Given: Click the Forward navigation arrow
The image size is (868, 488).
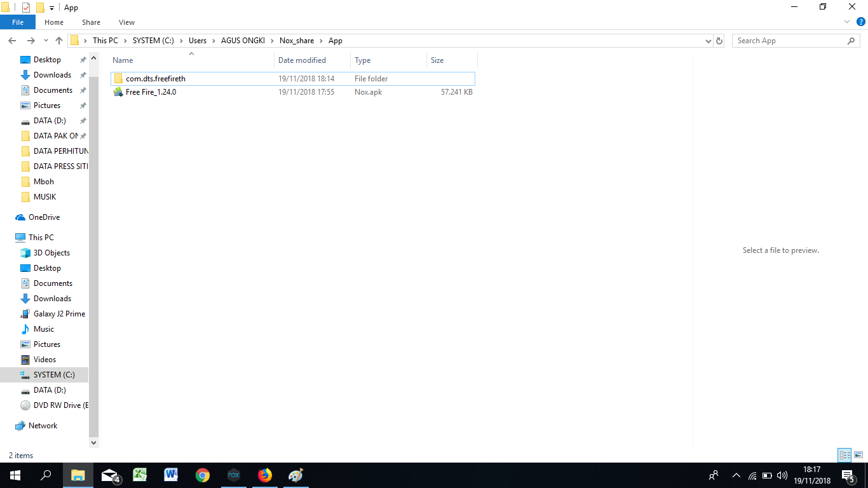Looking at the screenshot, I should click(x=31, y=41).
